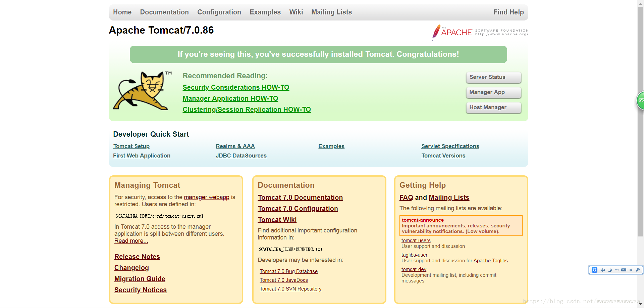
Task: Open Examples link under Developer Quick Start
Action: click(x=331, y=146)
